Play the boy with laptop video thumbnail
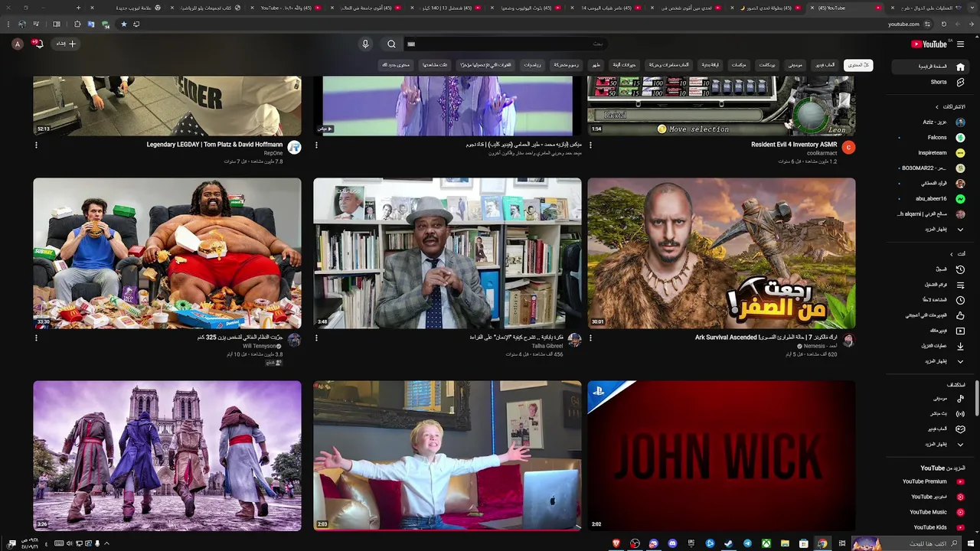This screenshot has height=551, width=980. [x=447, y=456]
